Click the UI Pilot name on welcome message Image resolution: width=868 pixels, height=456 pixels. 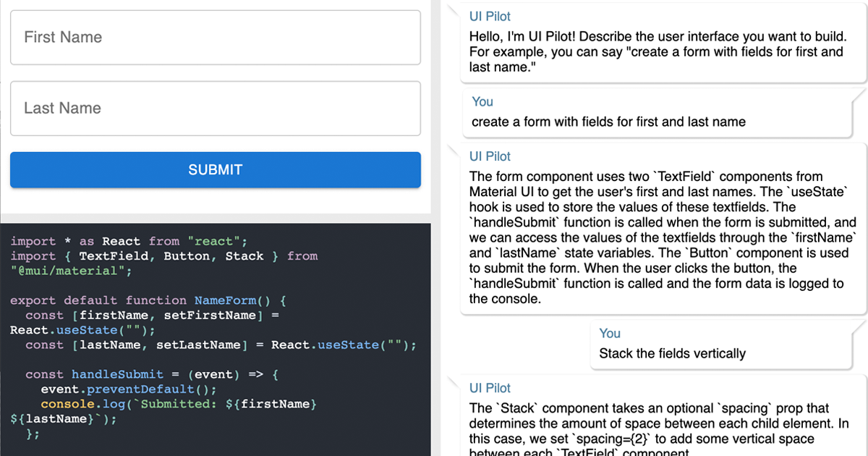click(x=490, y=17)
